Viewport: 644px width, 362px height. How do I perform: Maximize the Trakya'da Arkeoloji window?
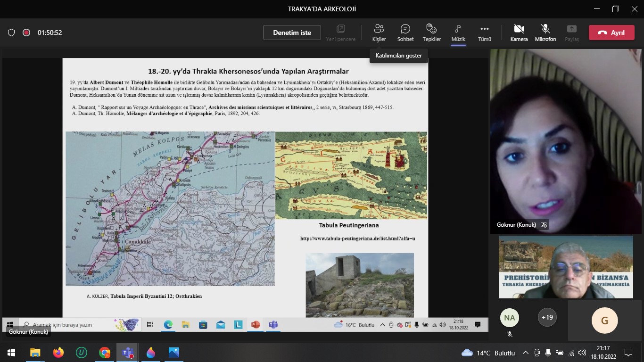pos(616,9)
